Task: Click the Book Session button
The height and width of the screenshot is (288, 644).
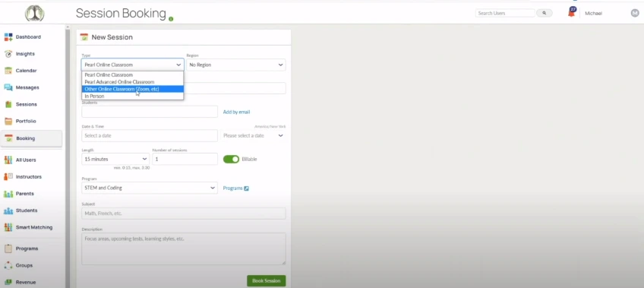Action: [x=266, y=280]
